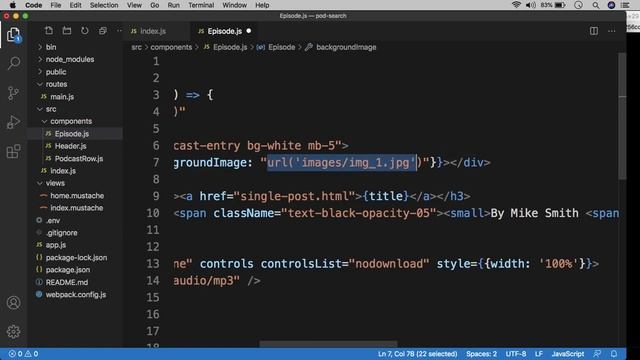This screenshot has height=360, width=640.
Task: Open the Source Control view
Action: 13,93
